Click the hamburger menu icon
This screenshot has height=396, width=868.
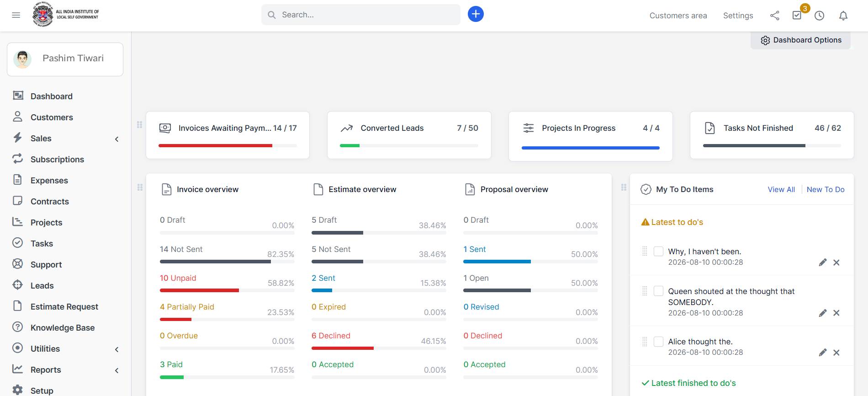[x=16, y=15]
